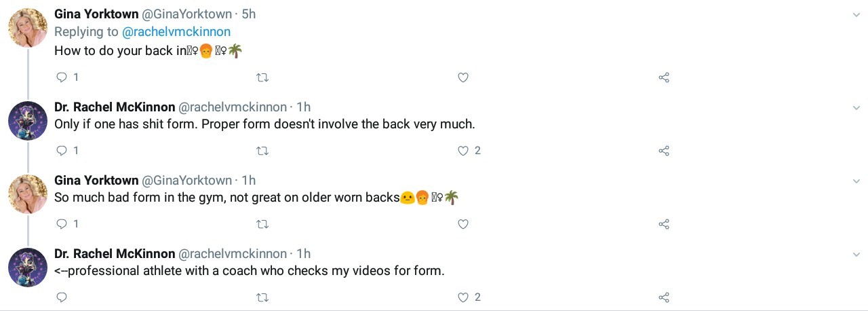Expand the menu on Rachel's "Proper form" tweet
868x311 pixels.
[x=856, y=107]
